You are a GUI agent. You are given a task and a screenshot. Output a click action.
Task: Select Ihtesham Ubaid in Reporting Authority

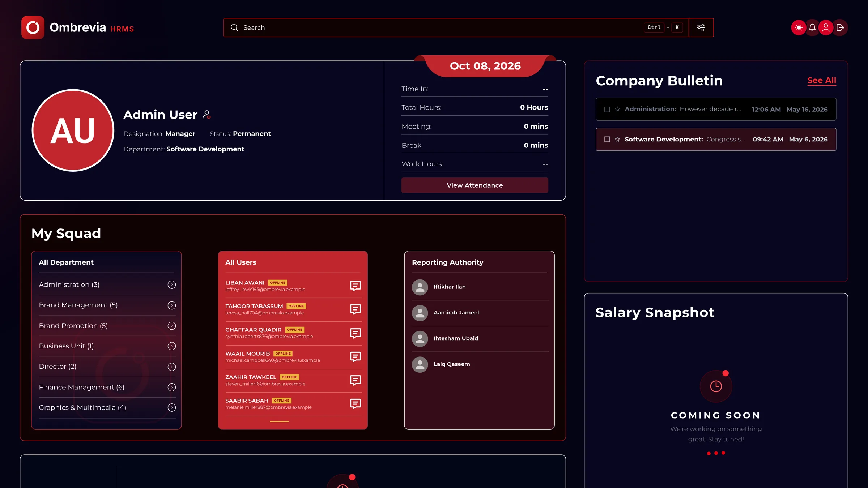point(480,338)
